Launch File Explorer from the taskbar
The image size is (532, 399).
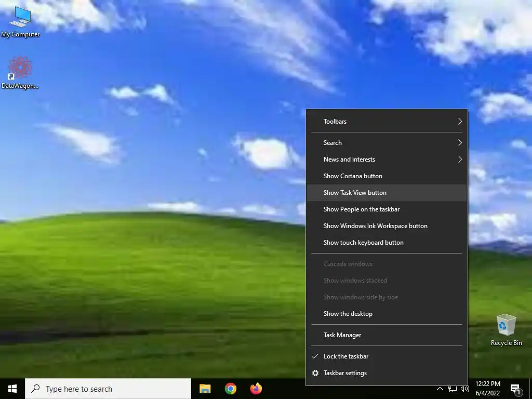click(x=205, y=389)
